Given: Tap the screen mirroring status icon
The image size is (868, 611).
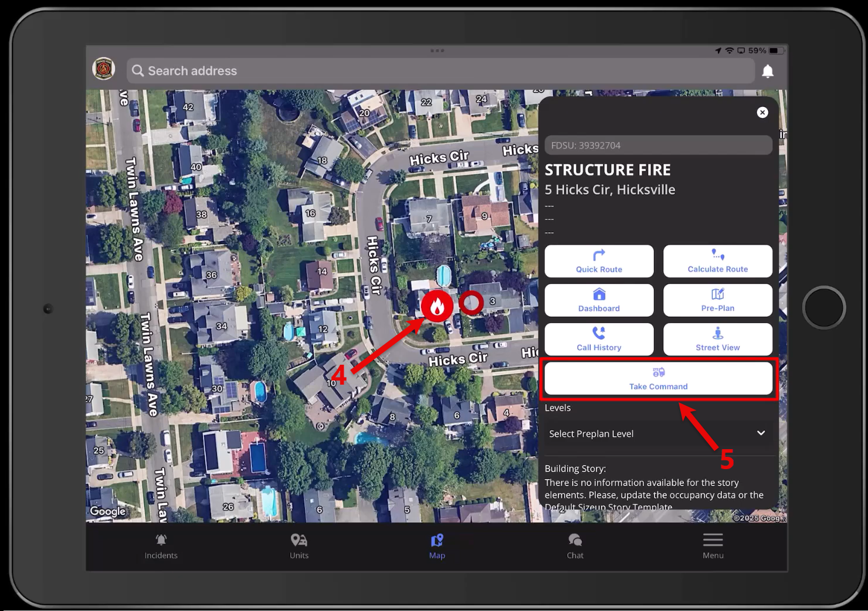Looking at the screenshot, I should click(741, 51).
